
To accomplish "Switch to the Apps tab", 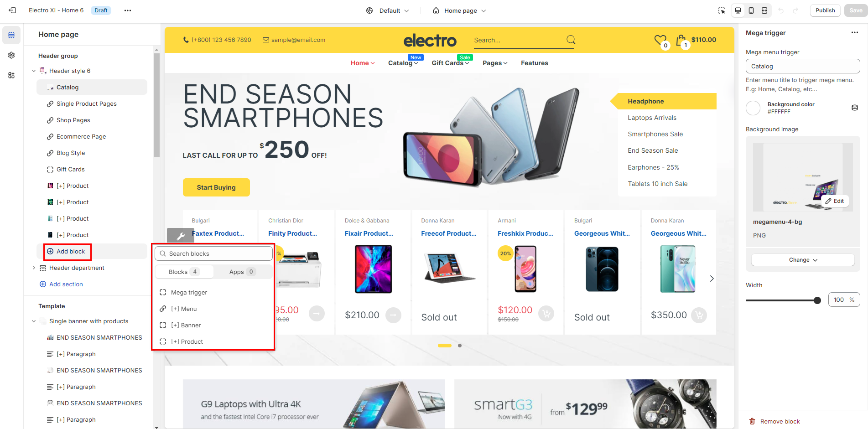I will [242, 272].
